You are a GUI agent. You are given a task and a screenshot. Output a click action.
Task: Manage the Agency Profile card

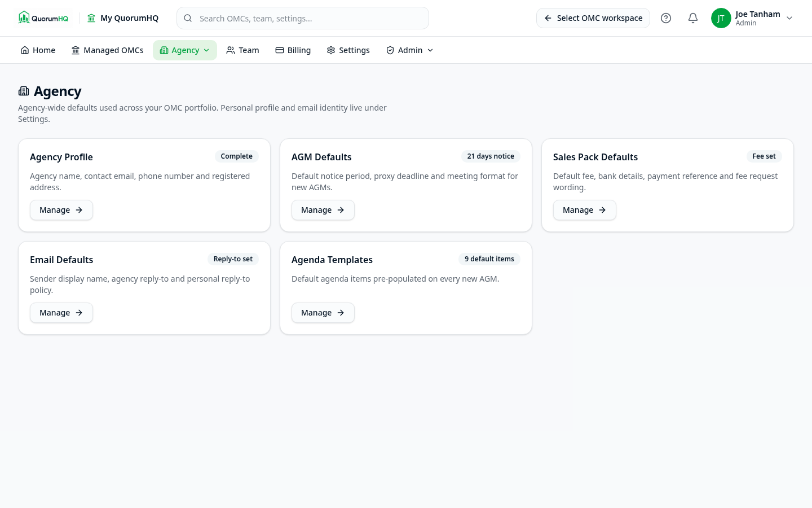[x=61, y=210]
